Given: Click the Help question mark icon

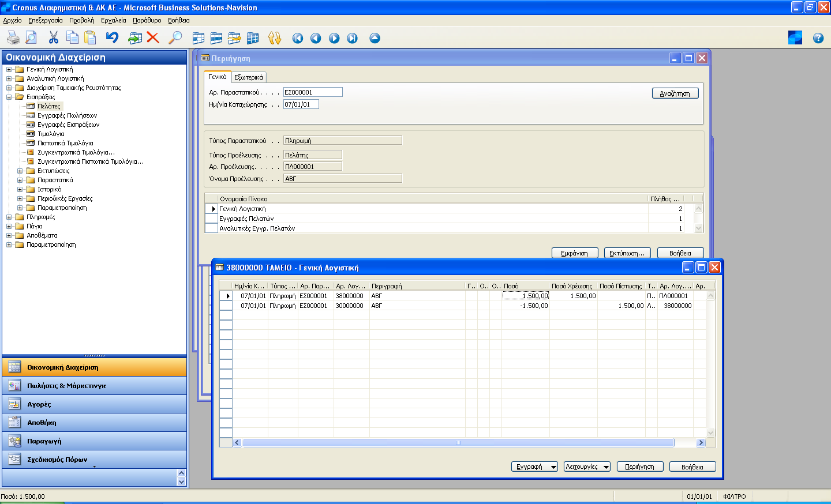Looking at the screenshot, I should pyautogui.click(x=818, y=38).
